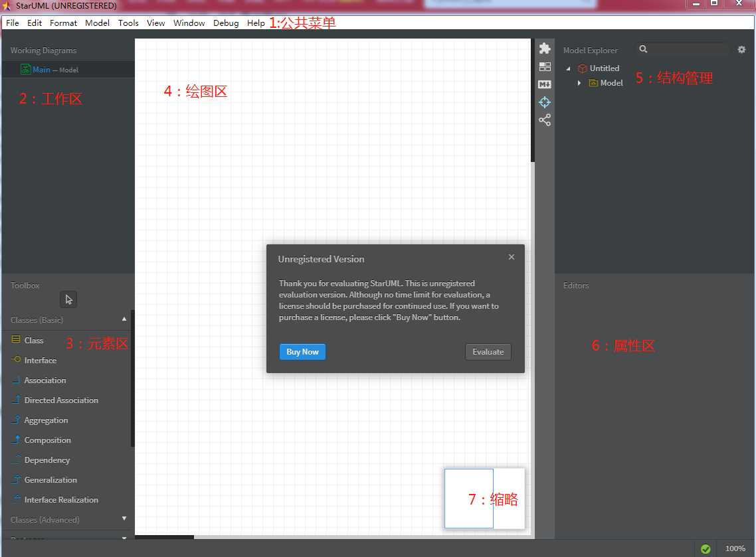This screenshot has height=557, width=756.
Task: Click the 'Aggregation' toolbox label
Action: click(x=47, y=420)
